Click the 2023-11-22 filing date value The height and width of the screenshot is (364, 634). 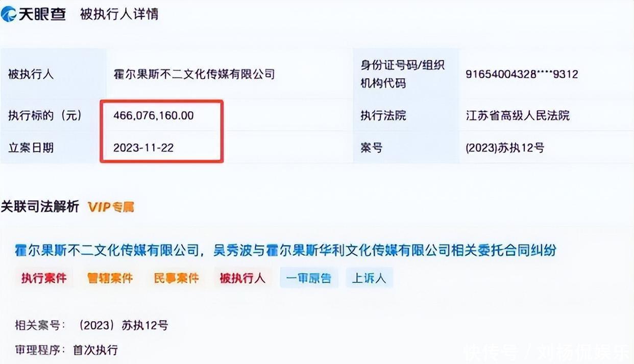[143, 148]
